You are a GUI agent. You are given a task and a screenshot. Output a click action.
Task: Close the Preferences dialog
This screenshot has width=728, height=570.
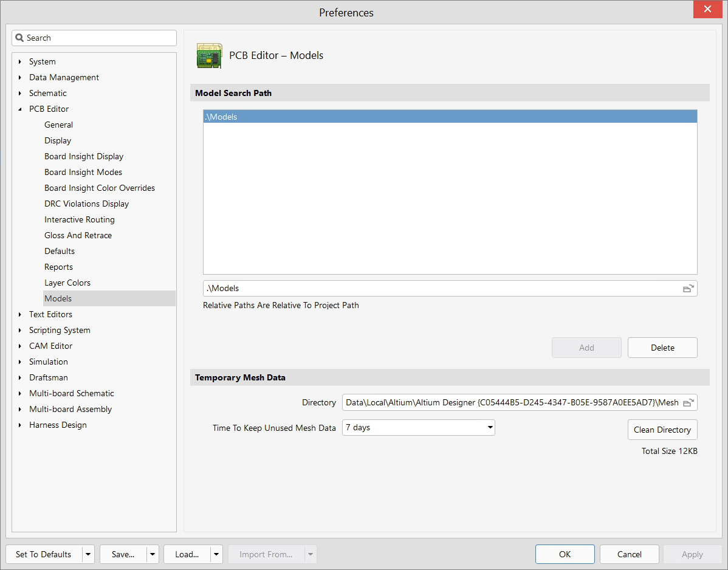point(707,9)
